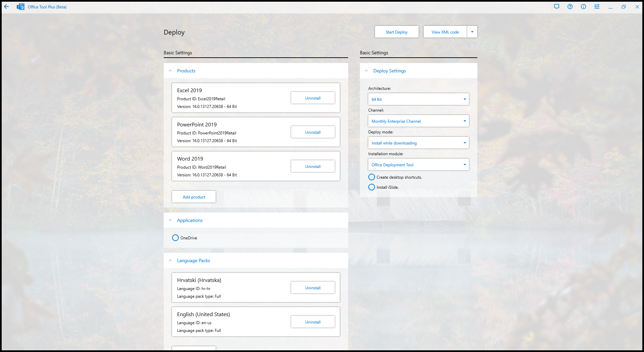Viewport: 644px width, 352px height.
Task: Uninstall Hrvatski (Hrvatska) language pack
Action: pyautogui.click(x=313, y=288)
